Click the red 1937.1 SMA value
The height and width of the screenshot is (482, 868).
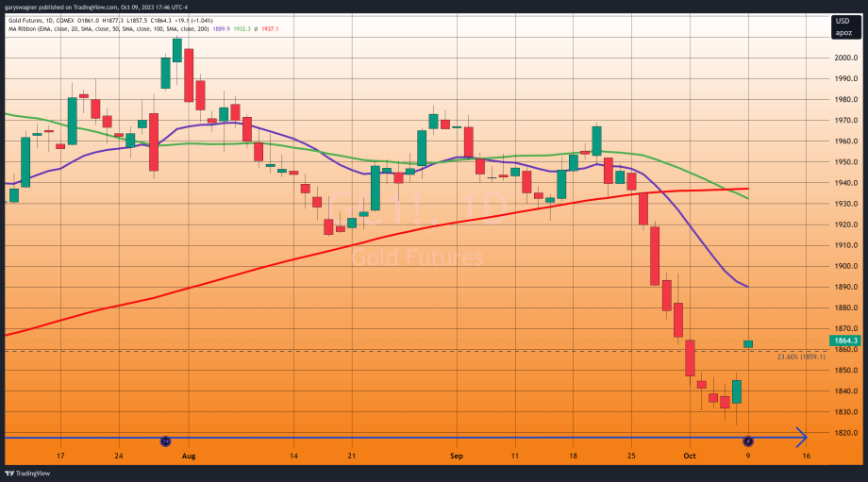[x=269, y=29]
